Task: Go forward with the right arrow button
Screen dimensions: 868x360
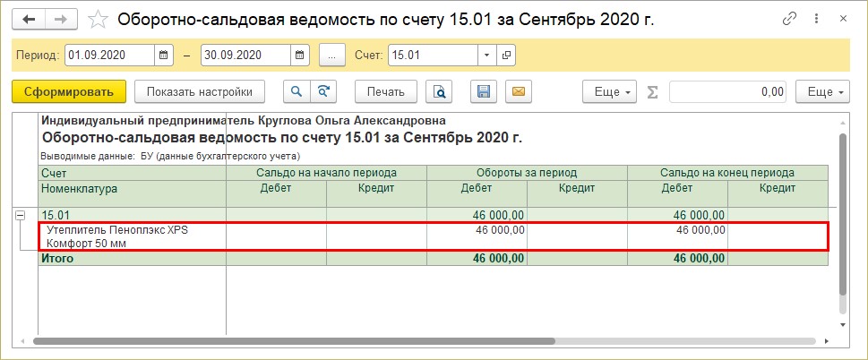Action: coord(61,19)
